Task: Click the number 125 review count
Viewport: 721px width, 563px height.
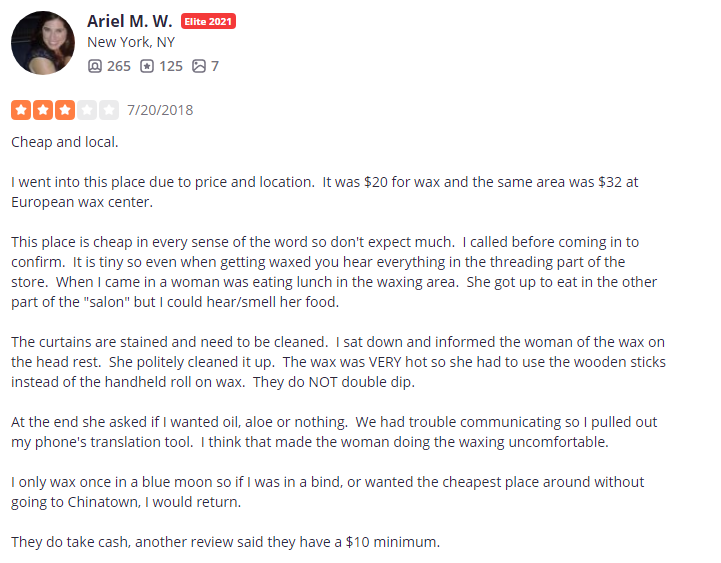Action: point(171,66)
